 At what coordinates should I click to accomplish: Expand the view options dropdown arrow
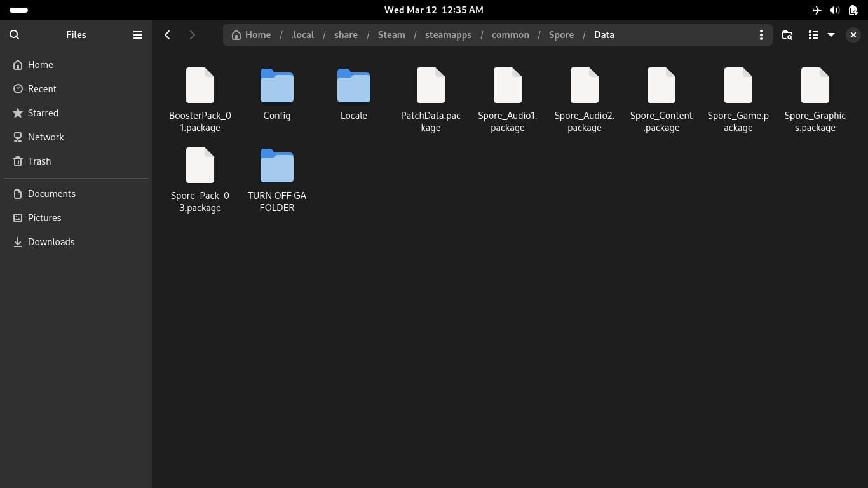coord(831,35)
